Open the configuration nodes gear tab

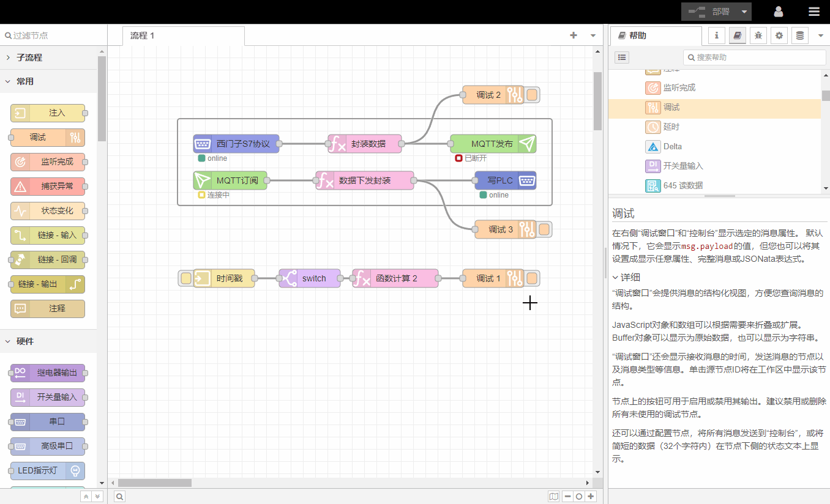point(779,35)
